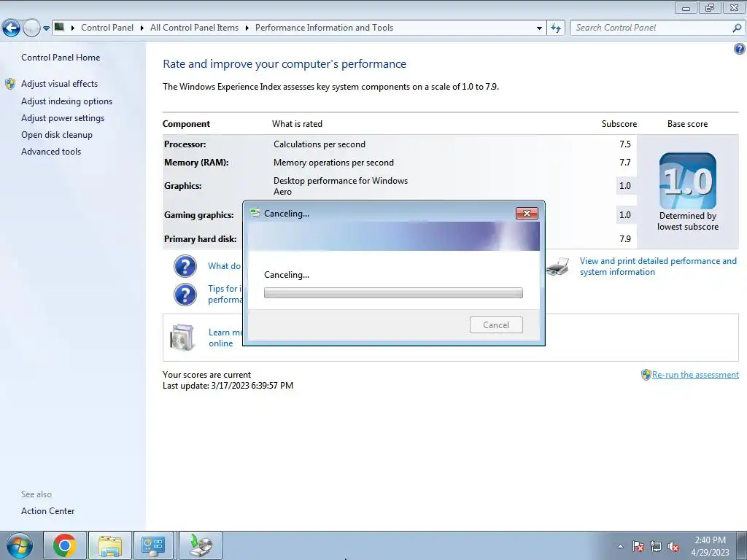Open Adjust visual effects link
The height and width of the screenshot is (560, 747).
[x=59, y=84]
